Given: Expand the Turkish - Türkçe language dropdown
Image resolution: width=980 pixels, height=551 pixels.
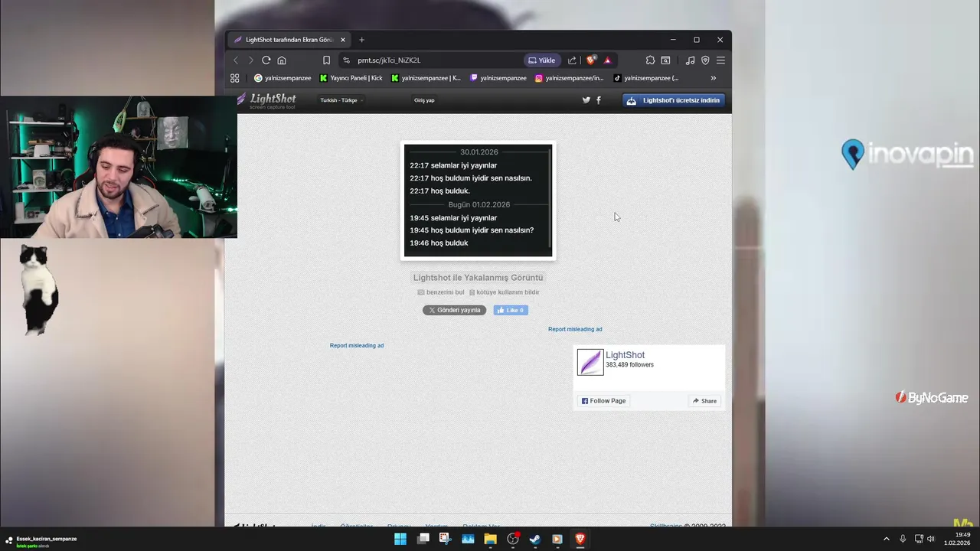Looking at the screenshot, I should (341, 100).
